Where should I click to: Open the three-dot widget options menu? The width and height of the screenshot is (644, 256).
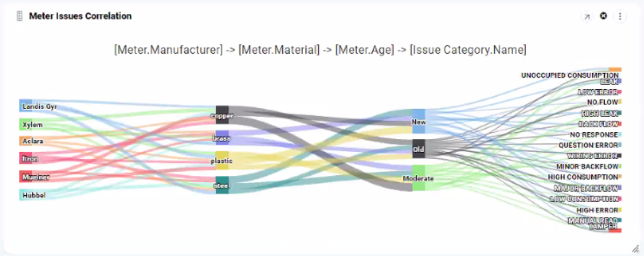(620, 17)
